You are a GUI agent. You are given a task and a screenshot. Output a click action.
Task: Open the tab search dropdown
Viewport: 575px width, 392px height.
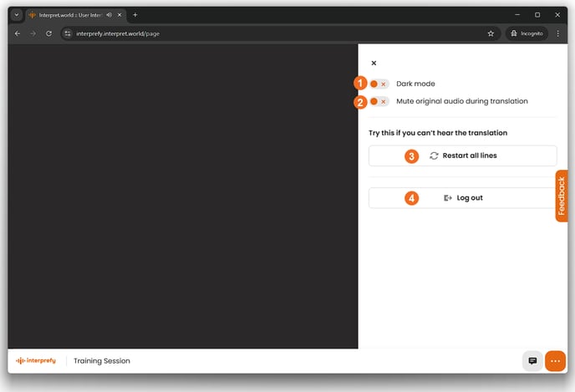[17, 15]
